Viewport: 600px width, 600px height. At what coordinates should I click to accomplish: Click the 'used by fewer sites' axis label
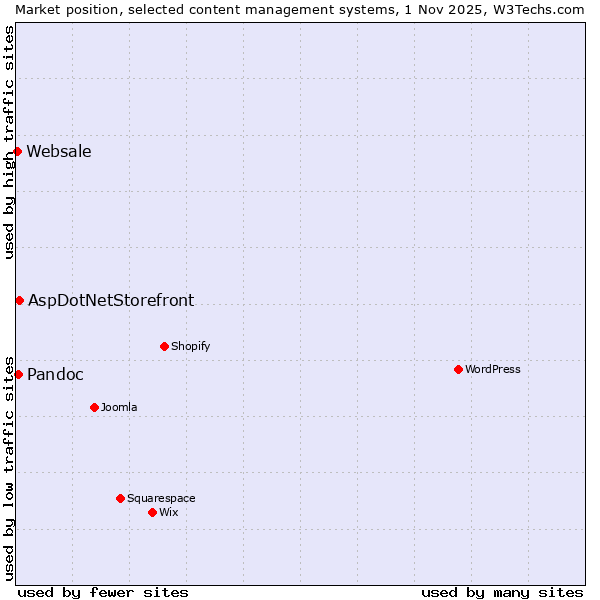click(x=103, y=592)
